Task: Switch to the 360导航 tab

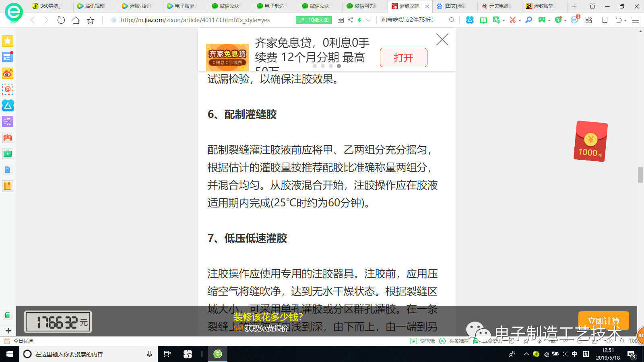Action: [x=51, y=6]
